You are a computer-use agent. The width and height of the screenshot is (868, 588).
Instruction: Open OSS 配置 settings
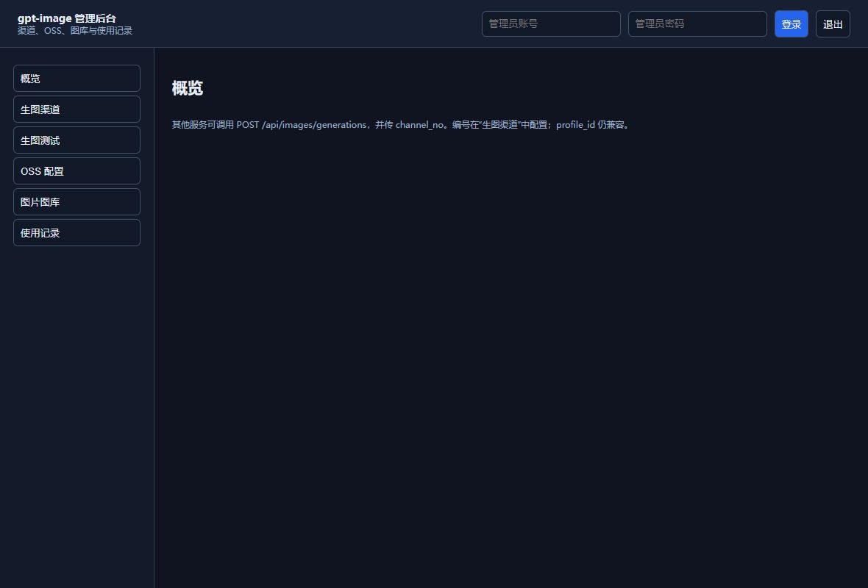77,171
